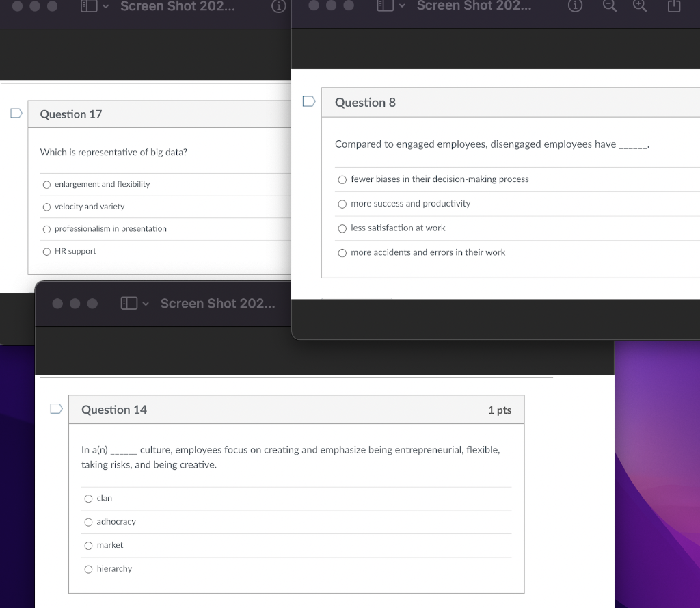Open sidebar view dropdown in Question 14 window
This screenshot has height=608, width=700.
146,304
